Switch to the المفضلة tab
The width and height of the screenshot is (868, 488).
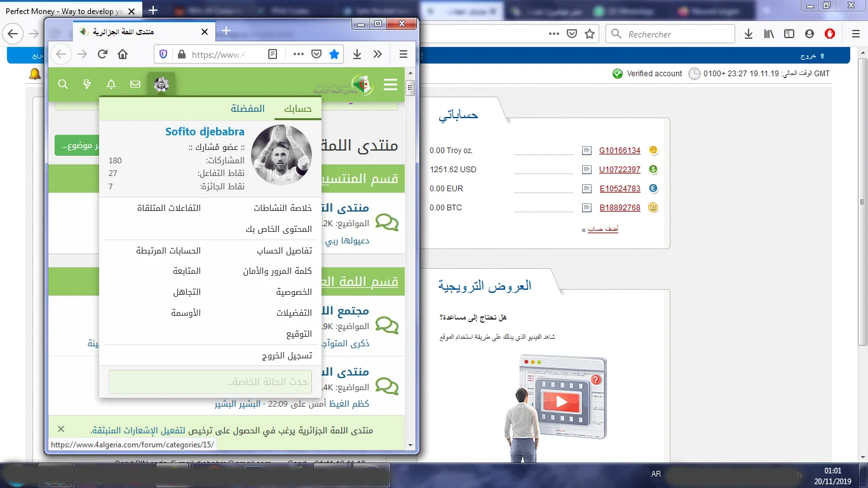coord(247,109)
